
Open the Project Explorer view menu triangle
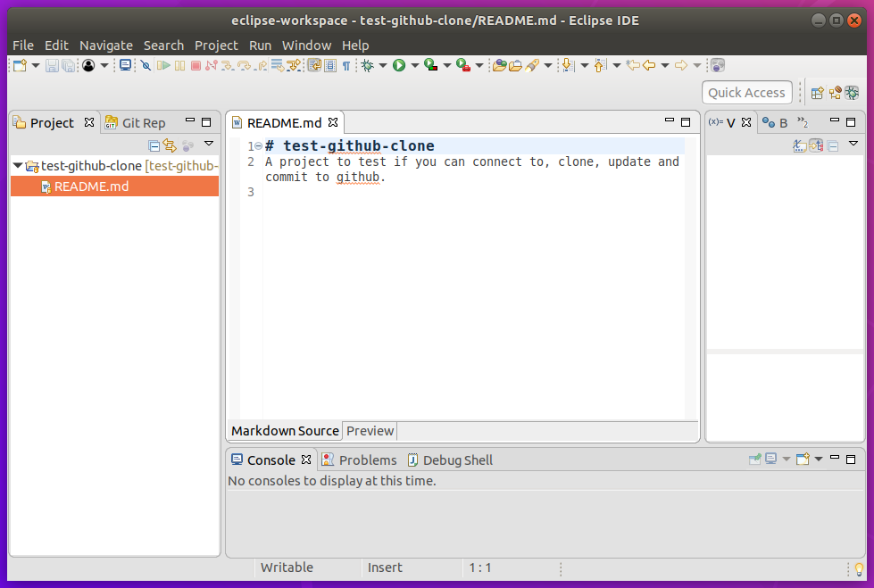pyautogui.click(x=209, y=144)
